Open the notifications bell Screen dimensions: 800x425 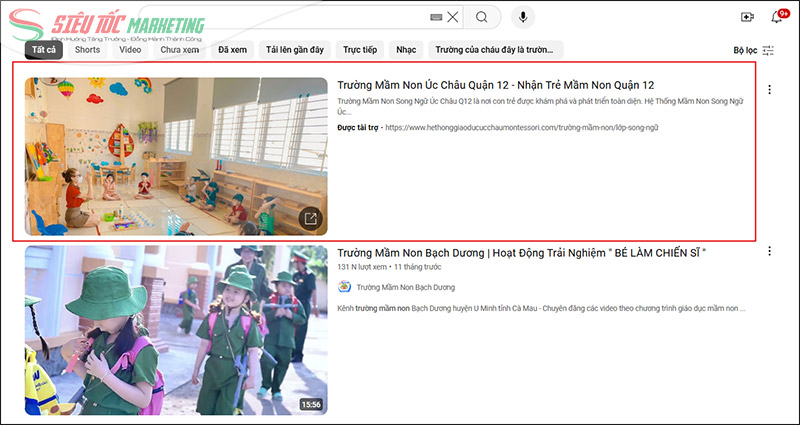(x=776, y=17)
